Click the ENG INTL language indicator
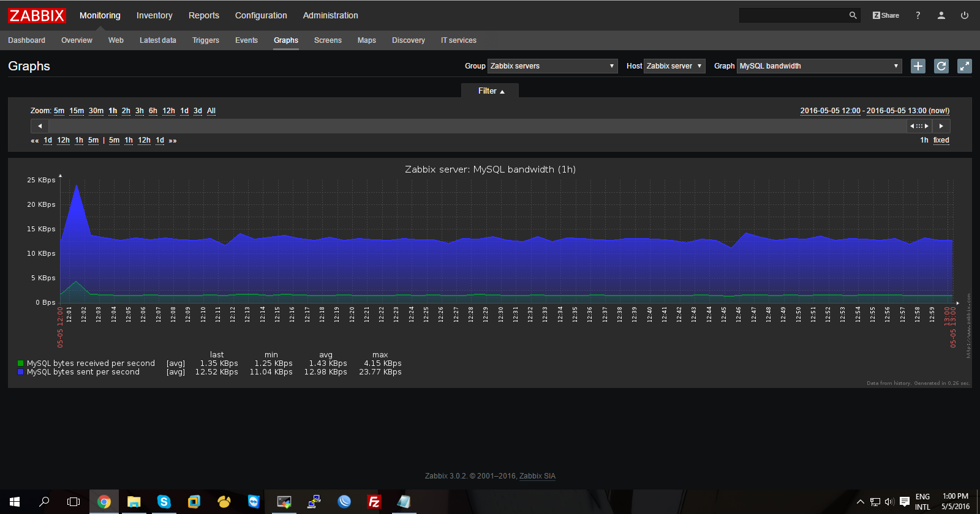 (922, 502)
